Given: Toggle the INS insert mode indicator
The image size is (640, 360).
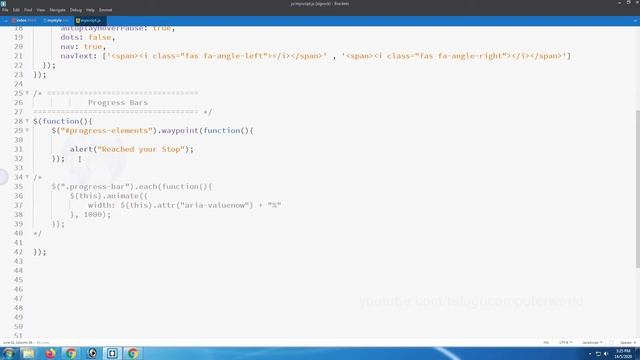Looking at the screenshot, I should (x=546, y=342).
